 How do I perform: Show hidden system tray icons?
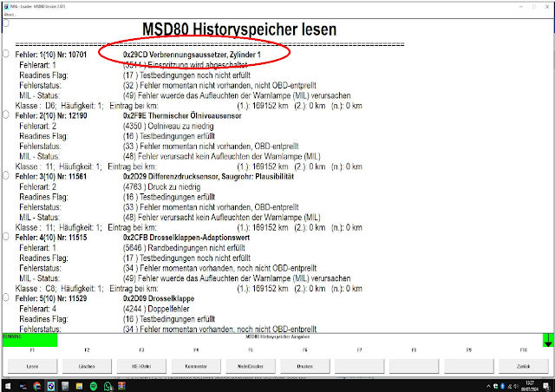(489, 386)
